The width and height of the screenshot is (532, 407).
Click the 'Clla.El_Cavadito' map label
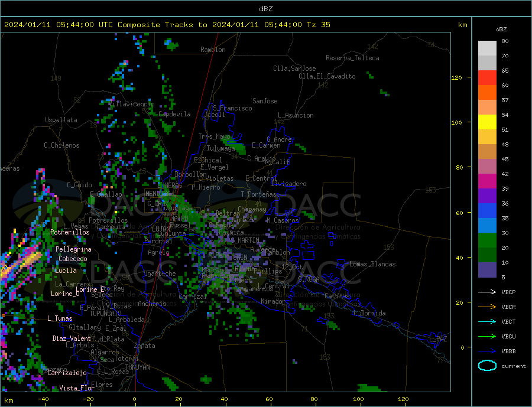coord(327,76)
